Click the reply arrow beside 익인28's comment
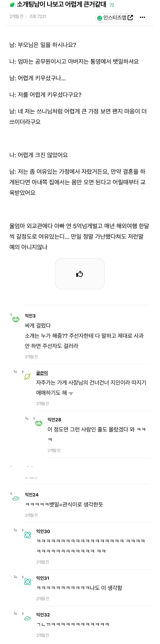 [x=27, y=419]
